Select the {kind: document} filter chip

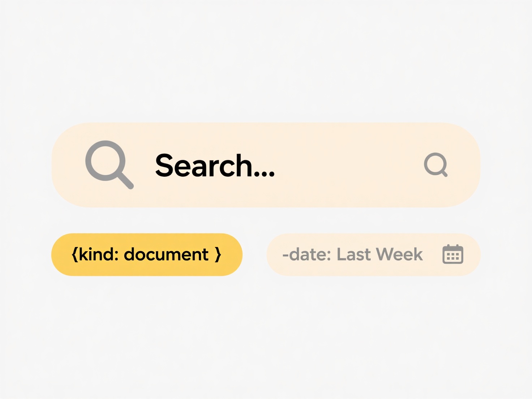click(x=147, y=254)
